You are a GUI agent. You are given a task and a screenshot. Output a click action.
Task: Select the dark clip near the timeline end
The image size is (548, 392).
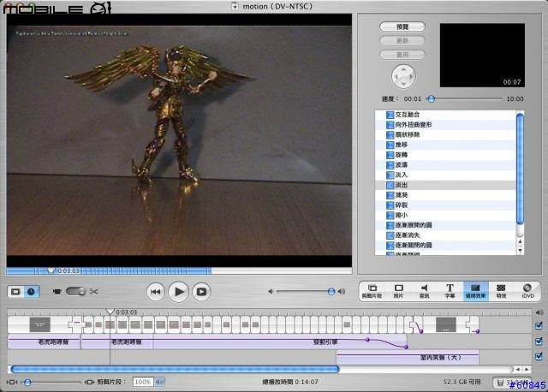pos(446,324)
